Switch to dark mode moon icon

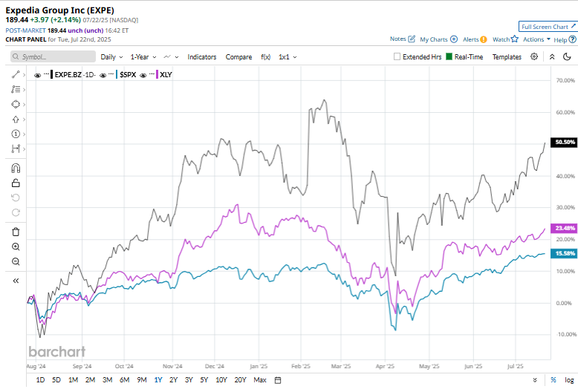pyautogui.click(x=567, y=56)
